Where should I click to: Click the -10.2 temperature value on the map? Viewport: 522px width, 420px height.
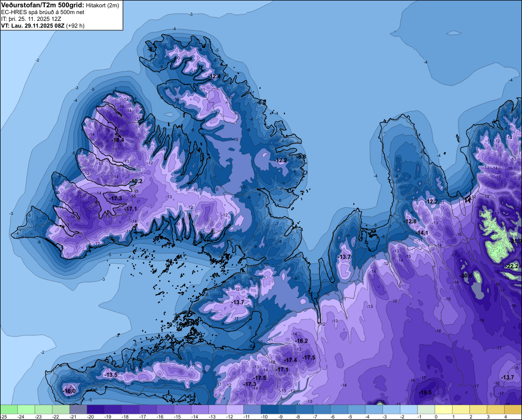point(136,182)
